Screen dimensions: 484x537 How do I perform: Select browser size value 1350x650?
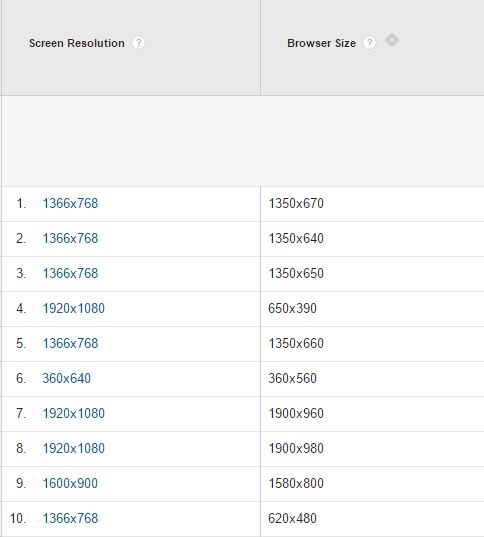[x=296, y=273]
